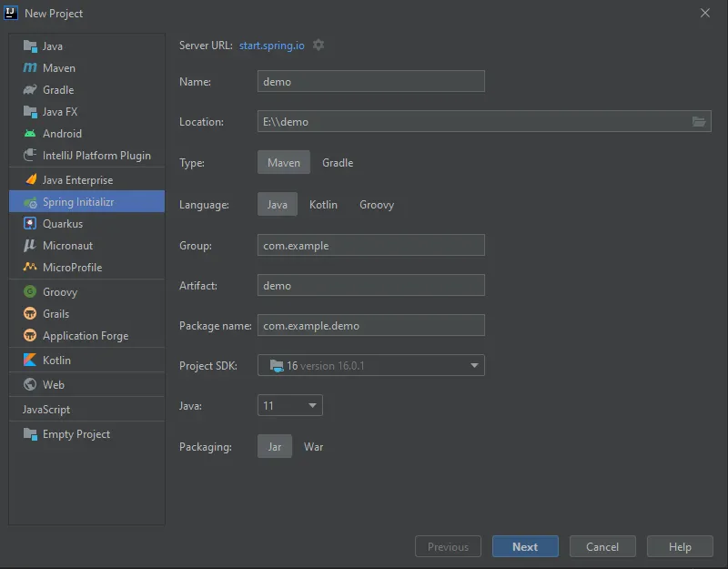The width and height of the screenshot is (728, 569).
Task: Click the Cancel button
Action: coord(602,546)
